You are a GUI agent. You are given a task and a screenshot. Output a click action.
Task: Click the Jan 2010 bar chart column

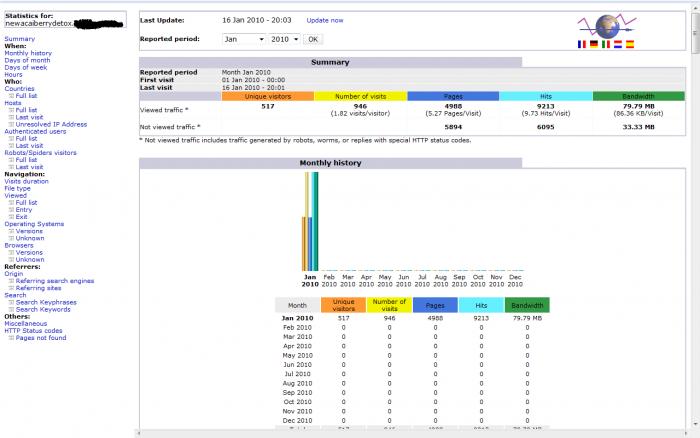(x=310, y=220)
